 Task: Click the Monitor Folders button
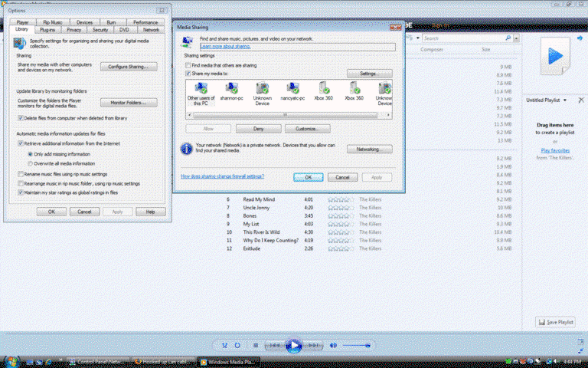click(129, 103)
